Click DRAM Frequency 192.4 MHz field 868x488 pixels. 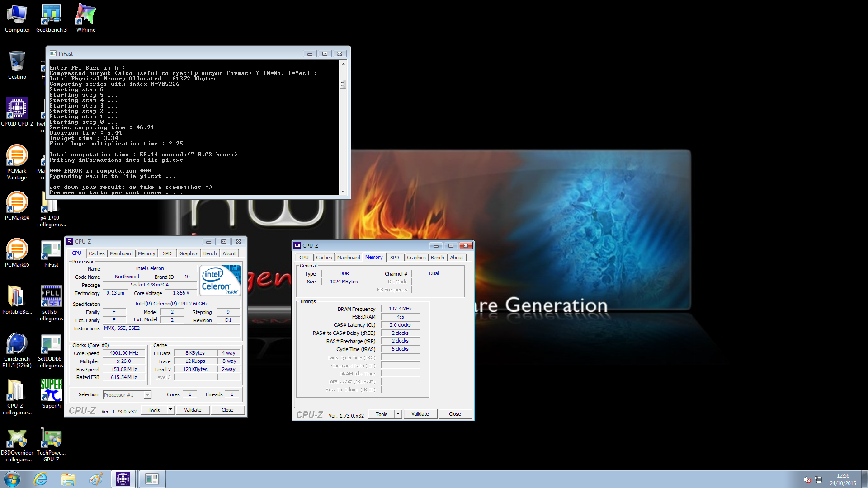400,309
